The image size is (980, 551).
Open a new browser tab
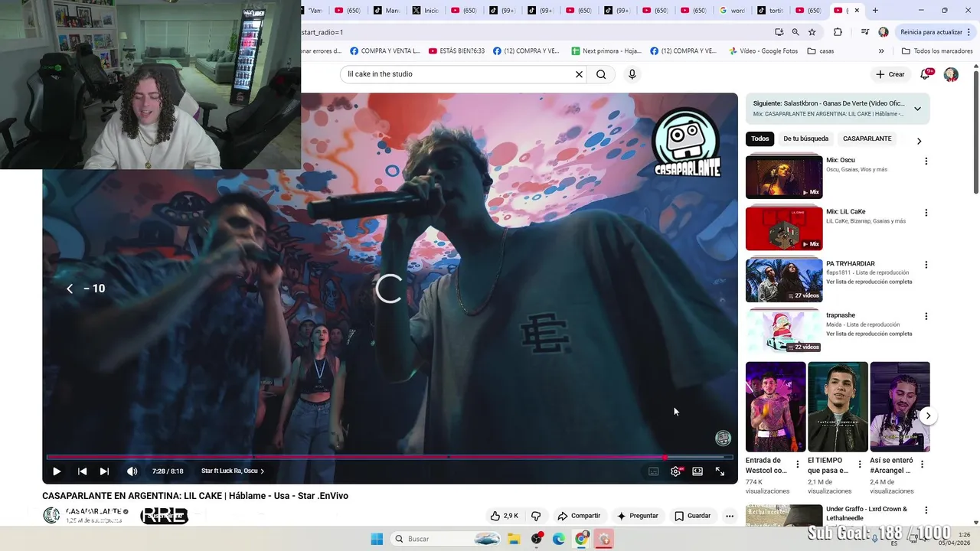coord(875,10)
